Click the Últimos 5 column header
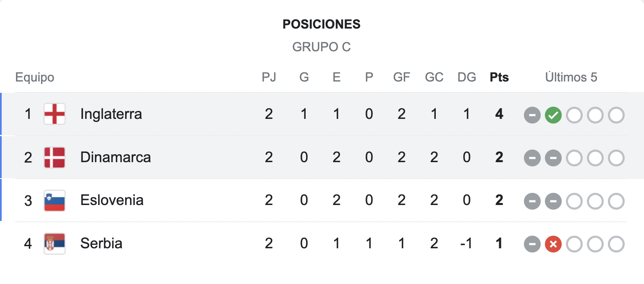The width and height of the screenshot is (644, 284). tap(571, 77)
